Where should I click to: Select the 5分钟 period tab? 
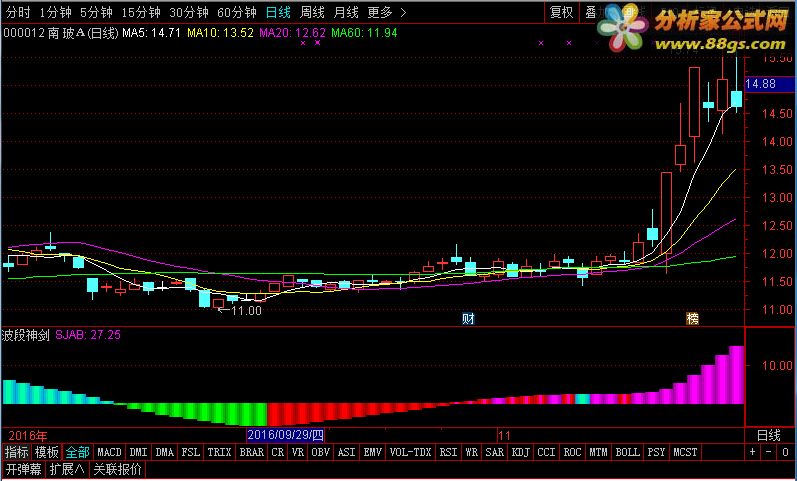click(96, 12)
